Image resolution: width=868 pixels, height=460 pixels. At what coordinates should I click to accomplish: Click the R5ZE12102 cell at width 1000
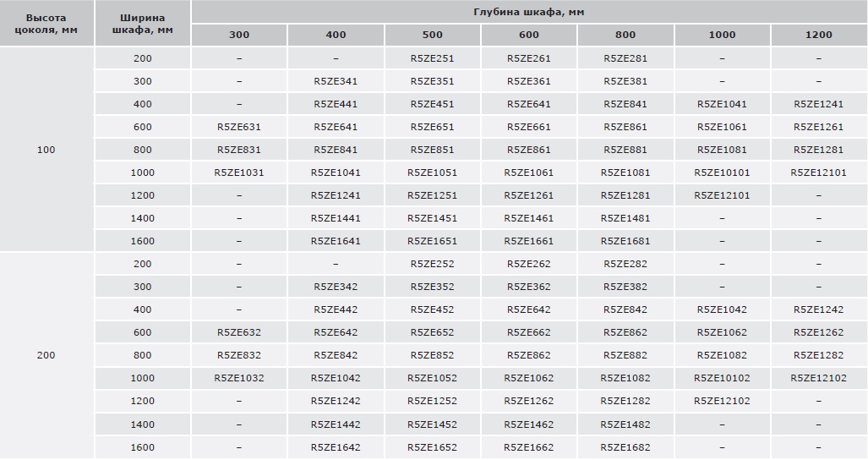pyautogui.click(x=818, y=378)
